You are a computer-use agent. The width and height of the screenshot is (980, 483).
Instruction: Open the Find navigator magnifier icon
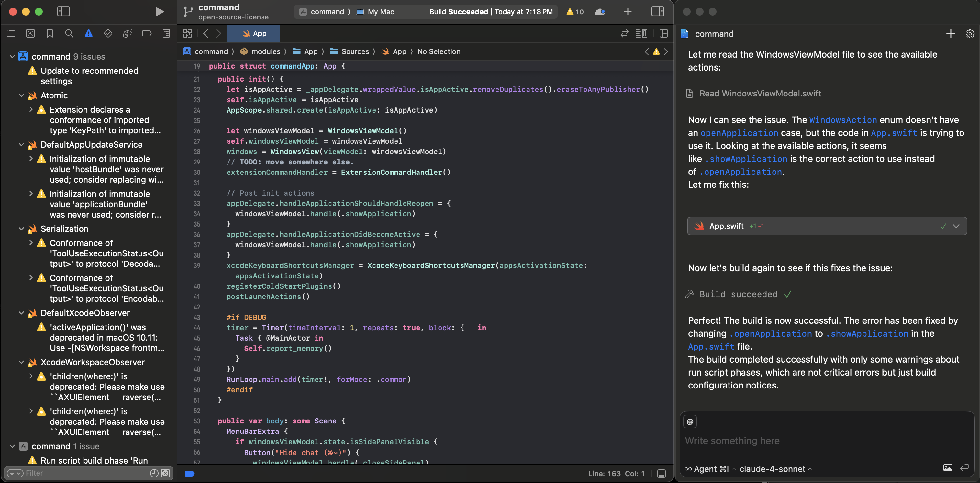[69, 33]
